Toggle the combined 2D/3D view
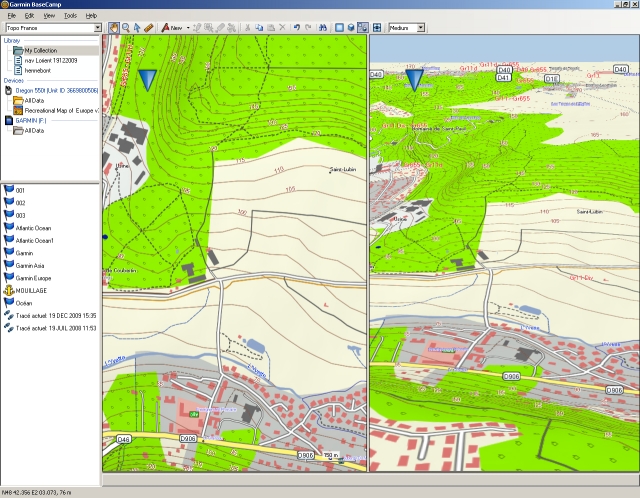The width and height of the screenshot is (640, 498). pyautogui.click(x=362, y=28)
